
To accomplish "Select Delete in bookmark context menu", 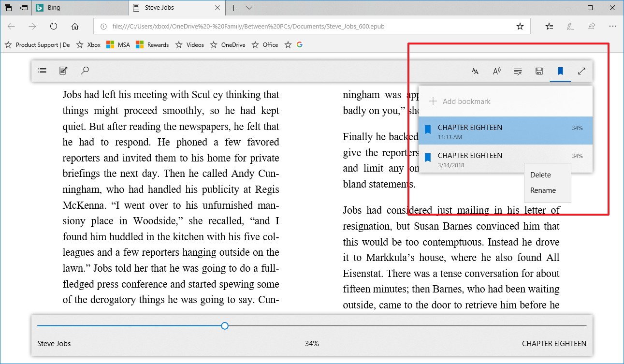I will click(540, 175).
